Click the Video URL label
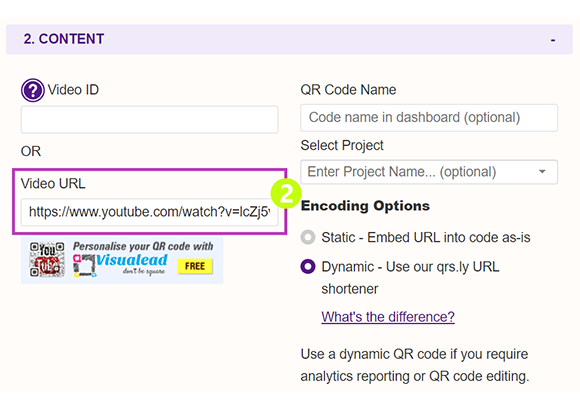 [x=53, y=183]
